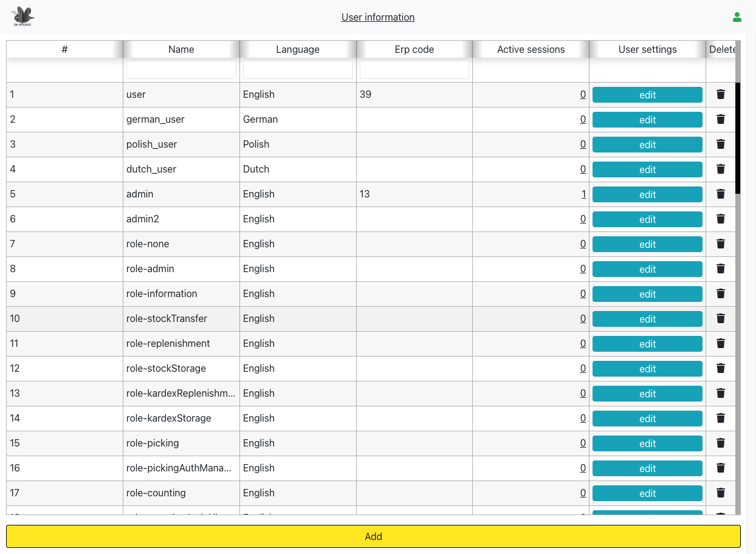Screen dimensions: 756x554
Task: Click the table's vertical scrollbar thumb
Action: point(738,138)
